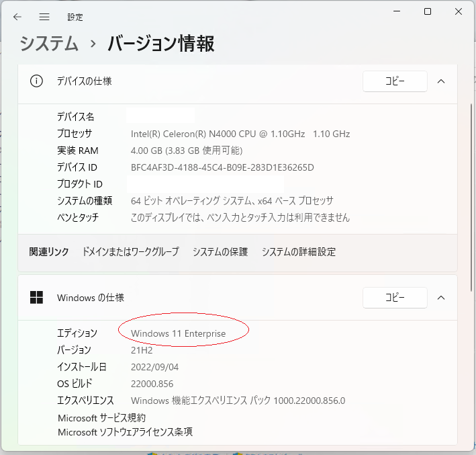Collapse the Windows の仕様 section
The height and width of the screenshot is (455, 476).
(x=441, y=298)
